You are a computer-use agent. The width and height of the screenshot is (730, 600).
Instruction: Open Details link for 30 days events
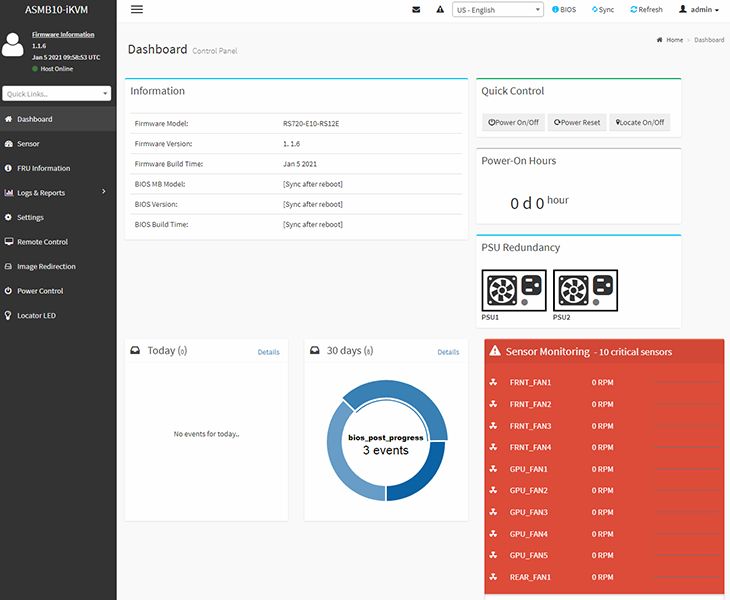[x=448, y=352]
